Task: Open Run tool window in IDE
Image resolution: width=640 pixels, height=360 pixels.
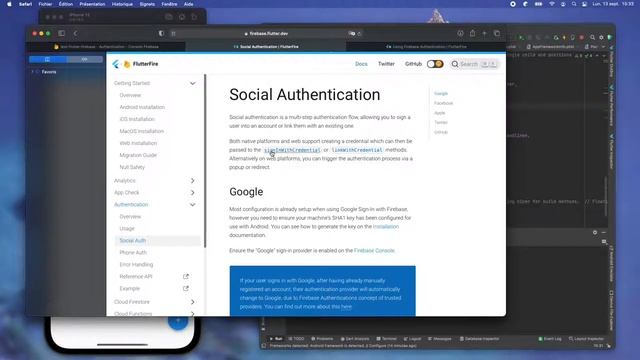Action: 276,339
